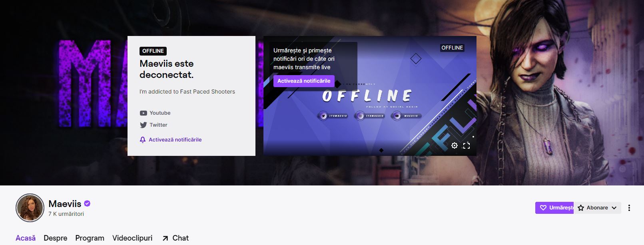Screen dimensions: 644x245
Task: Click the Maeviis profile avatar
Action: coord(30,208)
